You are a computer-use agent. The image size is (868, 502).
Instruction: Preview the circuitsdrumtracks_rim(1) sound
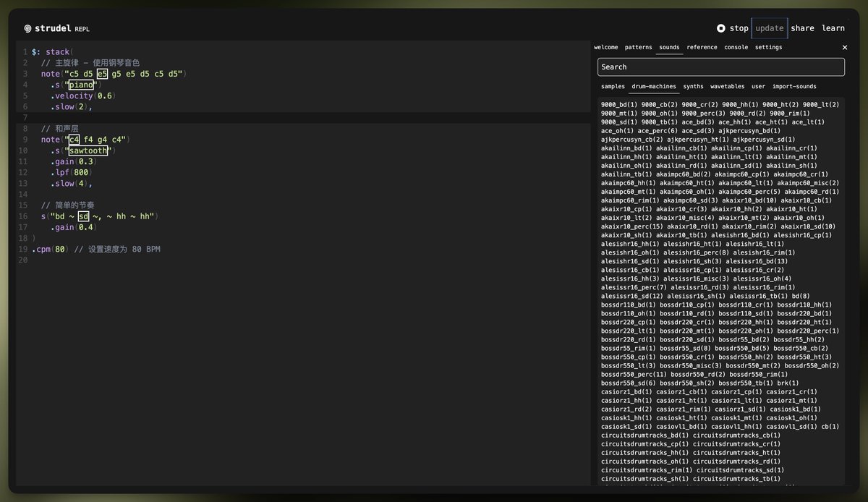tap(647, 469)
